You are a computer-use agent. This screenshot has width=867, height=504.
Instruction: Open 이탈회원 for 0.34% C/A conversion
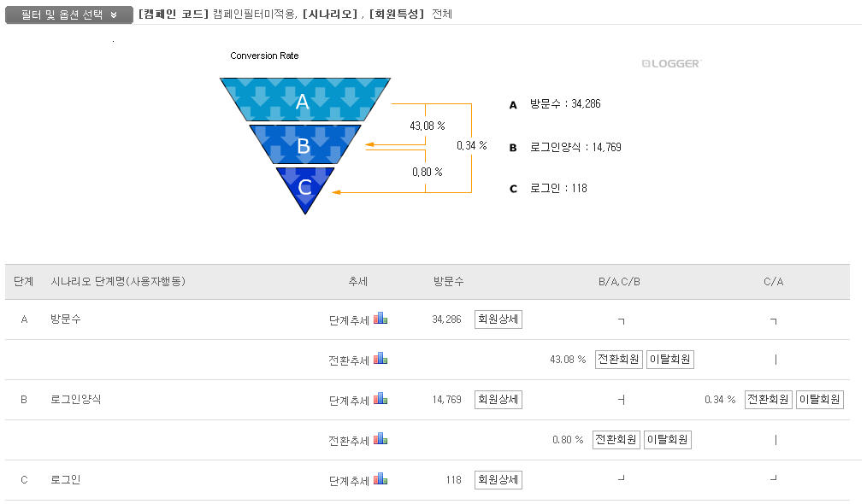tap(819, 400)
